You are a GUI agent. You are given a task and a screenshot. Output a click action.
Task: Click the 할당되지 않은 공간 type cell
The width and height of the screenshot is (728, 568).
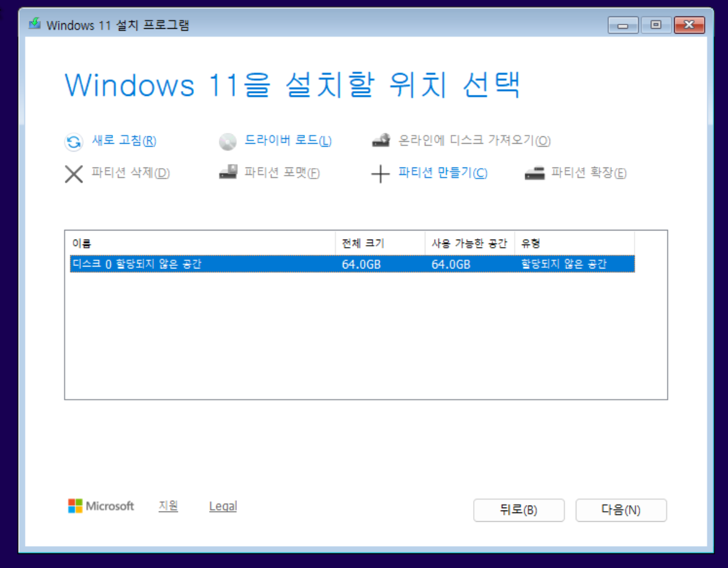pyautogui.click(x=564, y=264)
